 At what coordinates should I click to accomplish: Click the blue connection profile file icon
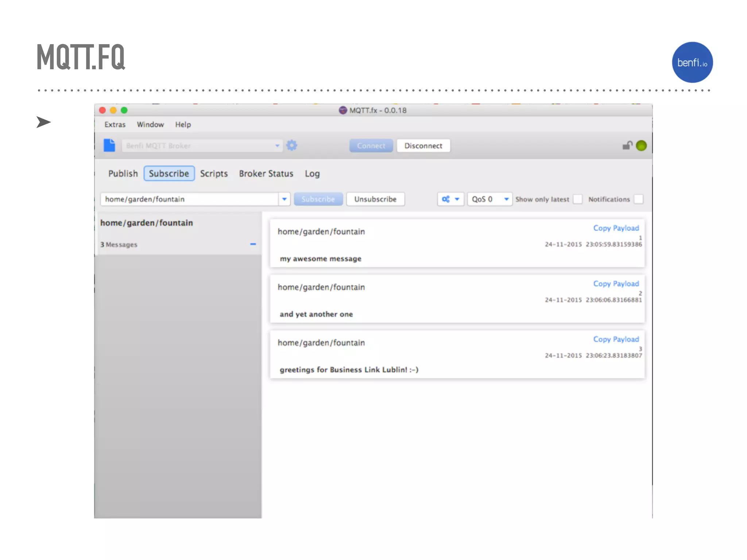109,145
